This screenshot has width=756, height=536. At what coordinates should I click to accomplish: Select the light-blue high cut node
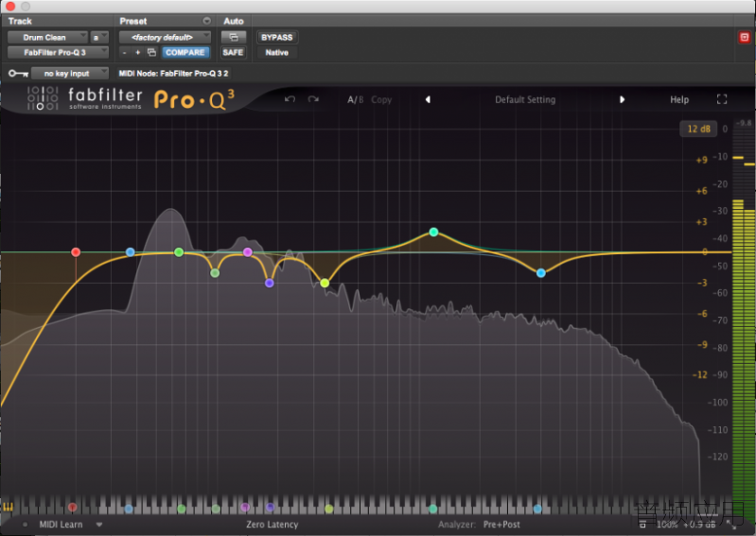(x=541, y=273)
